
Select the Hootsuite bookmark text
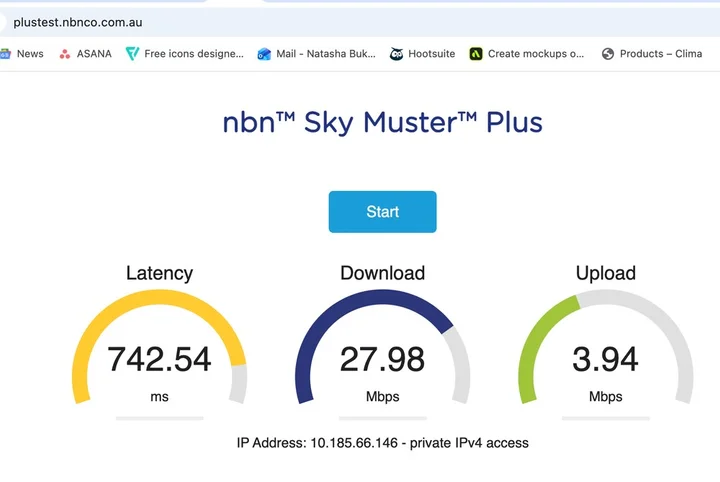coord(432,54)
